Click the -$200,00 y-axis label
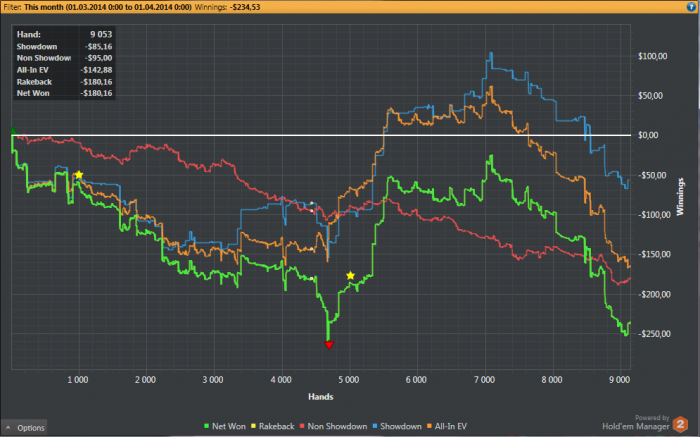The width and height of the screenshot is (700, 437). pyautogui.click(x=654, y=294)
